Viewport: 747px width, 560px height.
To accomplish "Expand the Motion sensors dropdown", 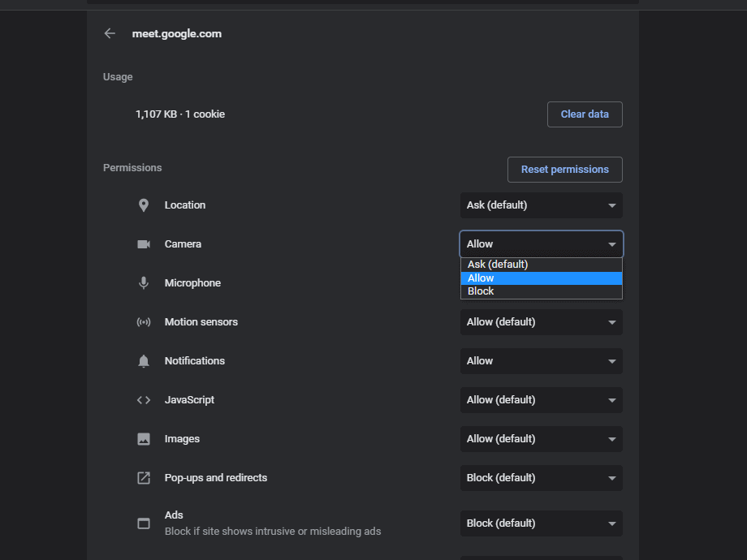I will tap(542, 322).
